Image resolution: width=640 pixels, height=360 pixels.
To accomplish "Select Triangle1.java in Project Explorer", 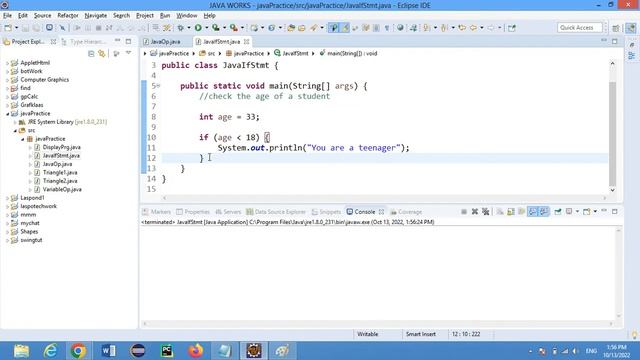I will [60, 173].
